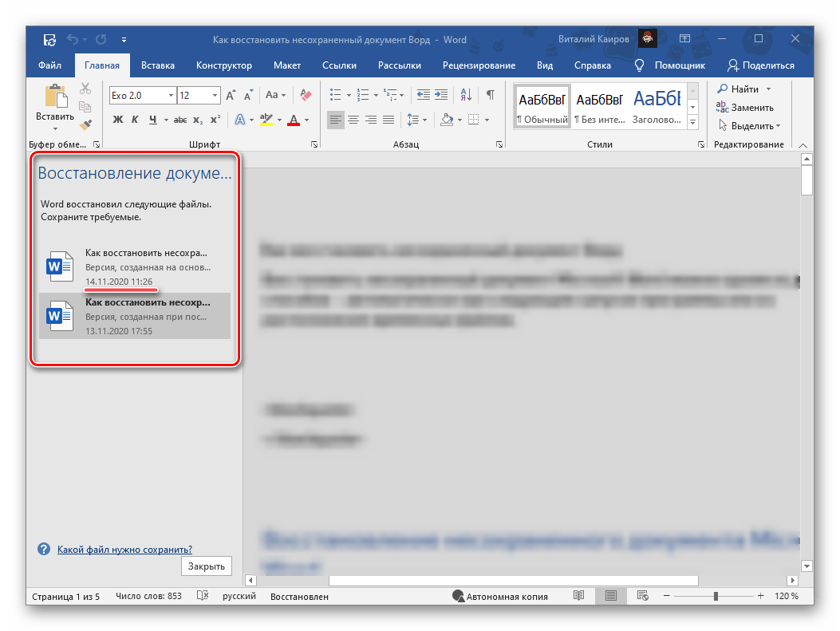Apply center text alignment
This screenshot has height=631, width=840.
coord(353,120)
